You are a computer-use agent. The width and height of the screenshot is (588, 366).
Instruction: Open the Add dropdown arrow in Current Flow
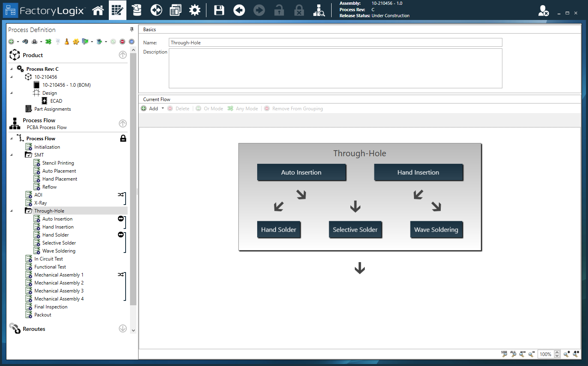click(163, 109)
